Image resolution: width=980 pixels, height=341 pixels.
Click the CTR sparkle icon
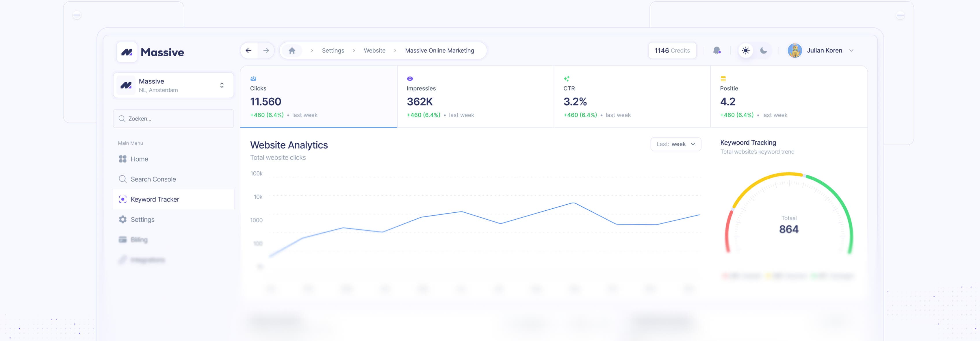(x=567, y=79)
